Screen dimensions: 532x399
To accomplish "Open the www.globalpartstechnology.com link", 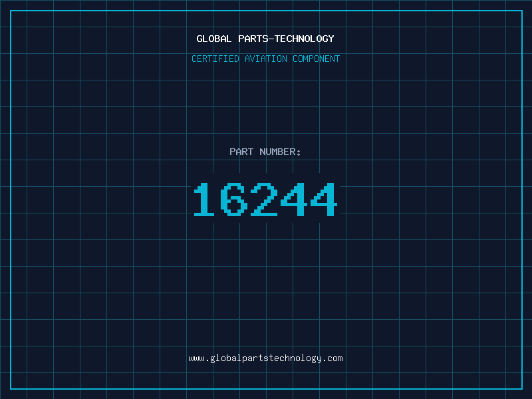I will [265, 358].
